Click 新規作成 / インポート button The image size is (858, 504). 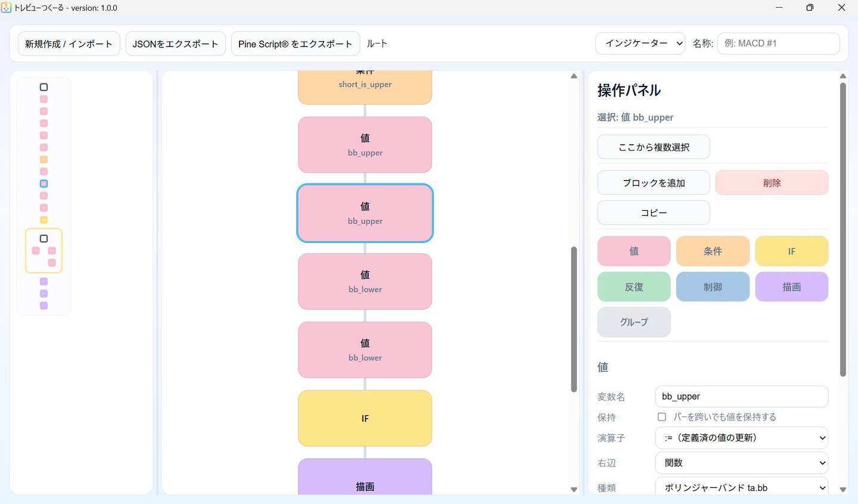click(x=69, y=43)
